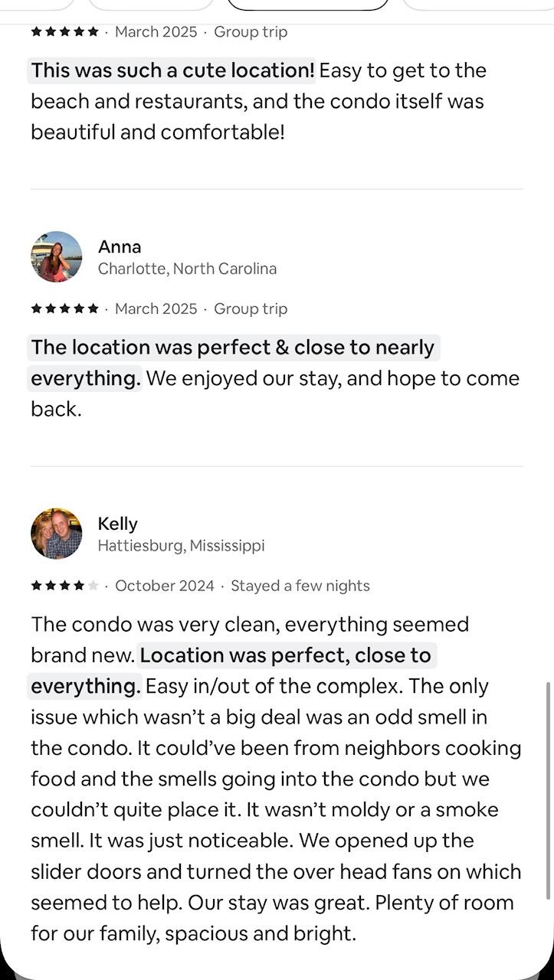The height and width of the screenshot is (980, 554).
Task: Tap highlight 'Location was perfect, close to'
Action: coord(286,655)
